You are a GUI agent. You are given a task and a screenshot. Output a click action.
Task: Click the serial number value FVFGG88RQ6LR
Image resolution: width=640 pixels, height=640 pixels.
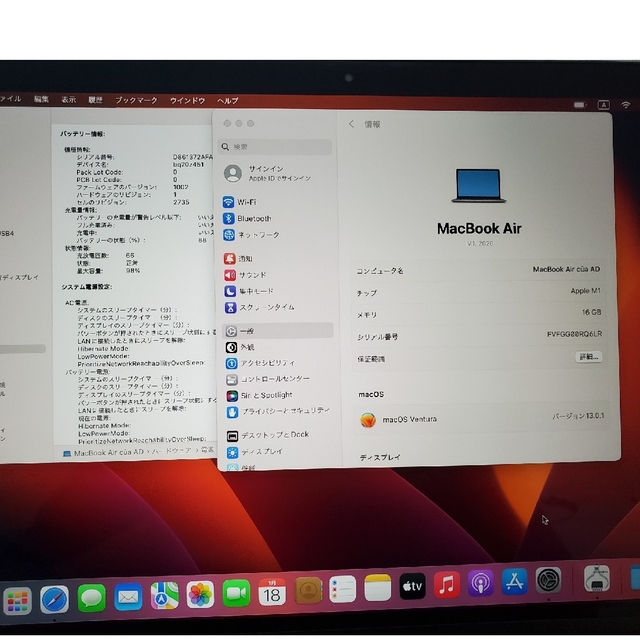tap(574, 334)
